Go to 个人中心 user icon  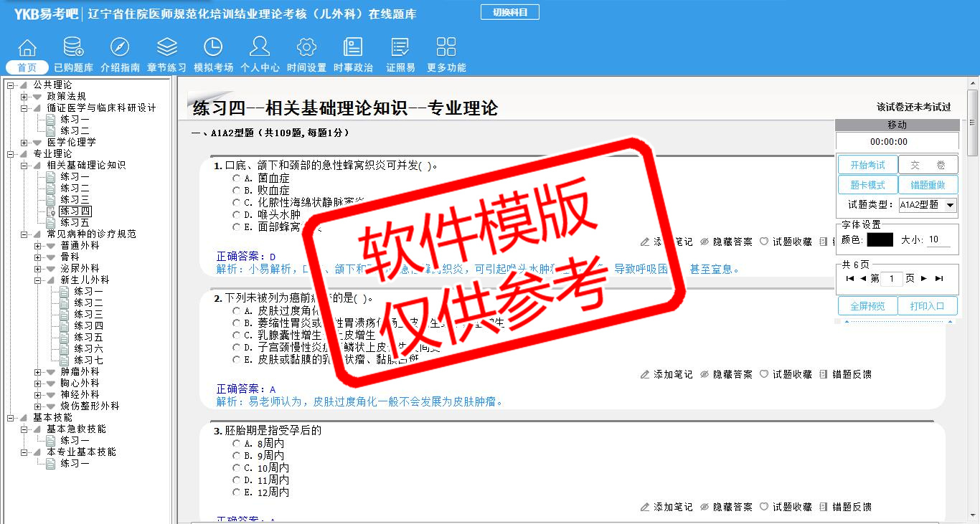[260, 48]
